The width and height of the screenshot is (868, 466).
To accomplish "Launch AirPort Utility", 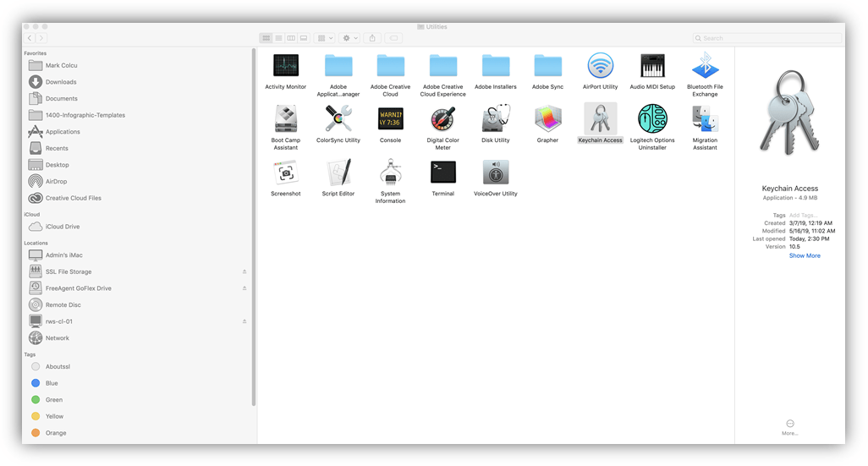I will tap(600, 66).
